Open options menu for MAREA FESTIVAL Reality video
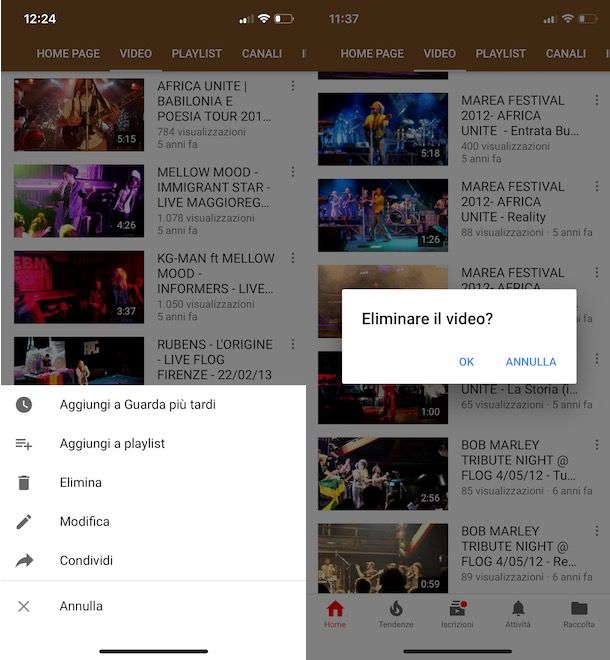The width and height of the screenshot is (610, 660). coord(597,186)
